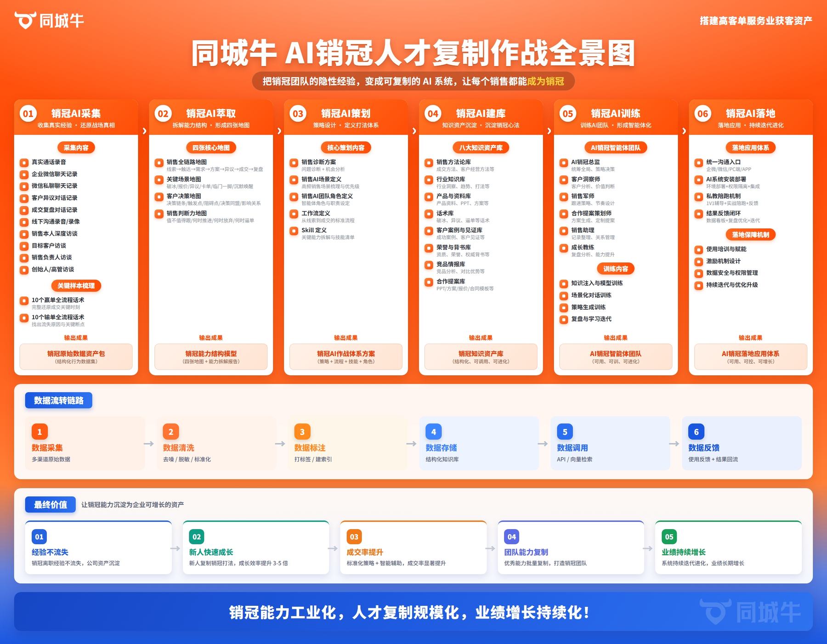The height and width of the screenshot is (644, 827).
Task: Click the 06 badge beside 销冠AI落地
Action: pyautogui.click(x=703, y=114)
